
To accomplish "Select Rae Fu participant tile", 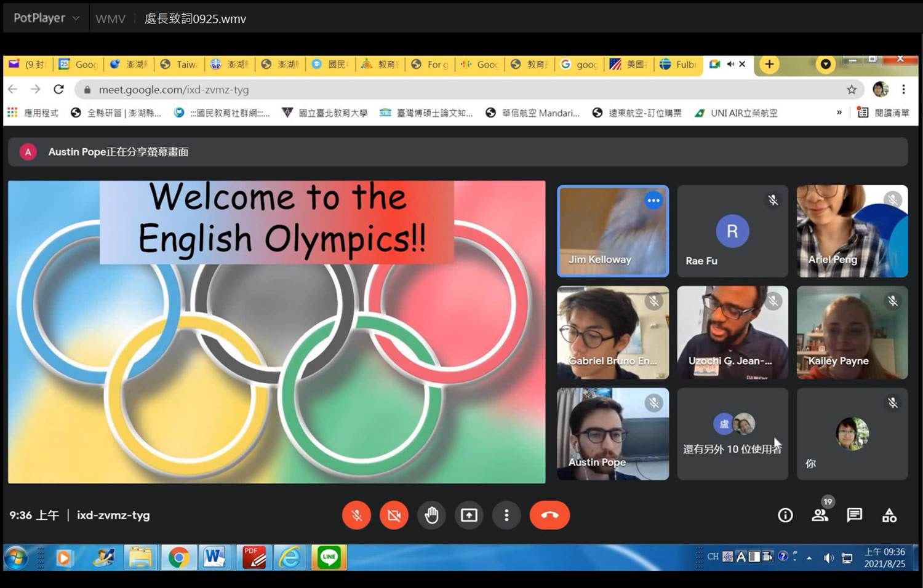I will [732, 231].
